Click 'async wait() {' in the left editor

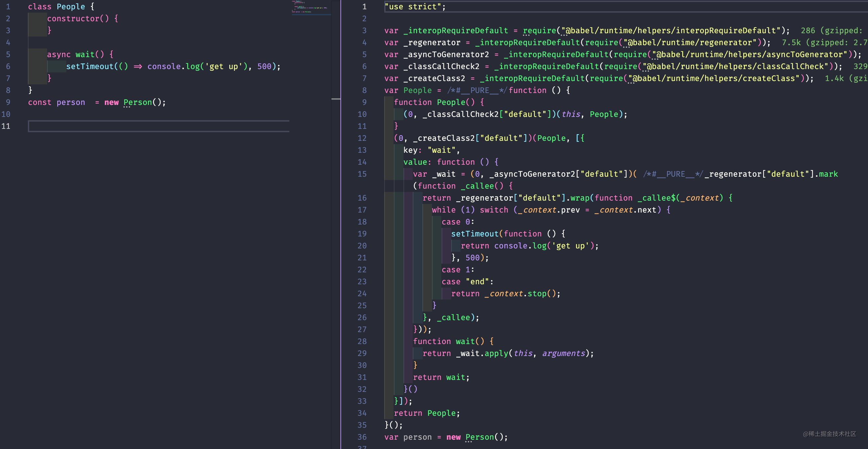point(80,54)
